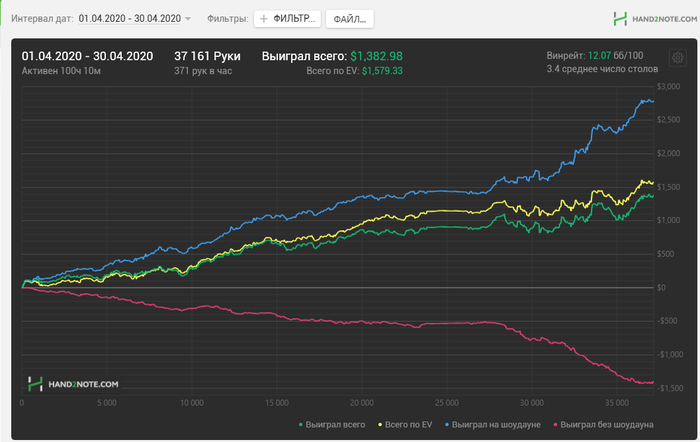Click the EV total value $1,579.33
This screenshot has height=442, width=700.
(x=382, y=71)
